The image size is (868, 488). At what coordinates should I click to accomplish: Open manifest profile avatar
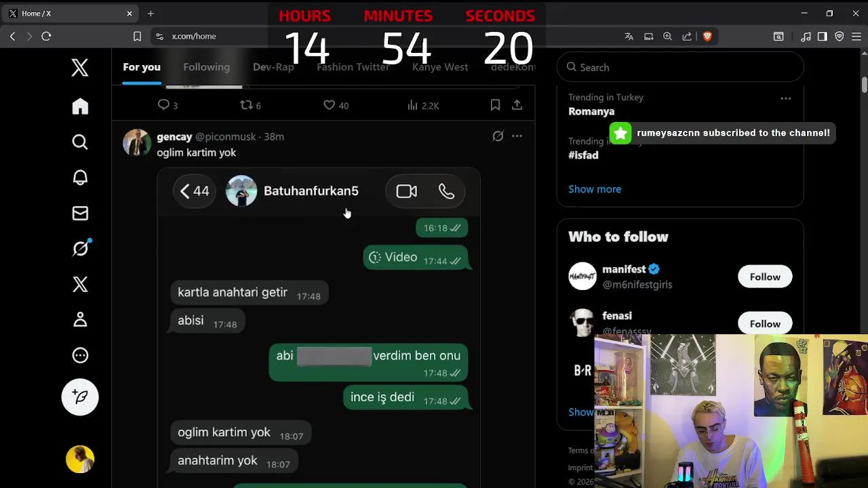coord(583,277)
